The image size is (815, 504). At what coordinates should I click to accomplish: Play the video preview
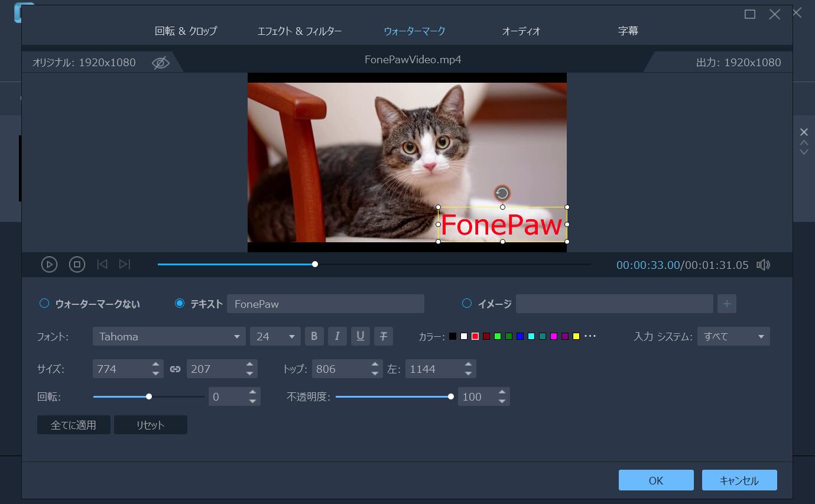point(49,265)
